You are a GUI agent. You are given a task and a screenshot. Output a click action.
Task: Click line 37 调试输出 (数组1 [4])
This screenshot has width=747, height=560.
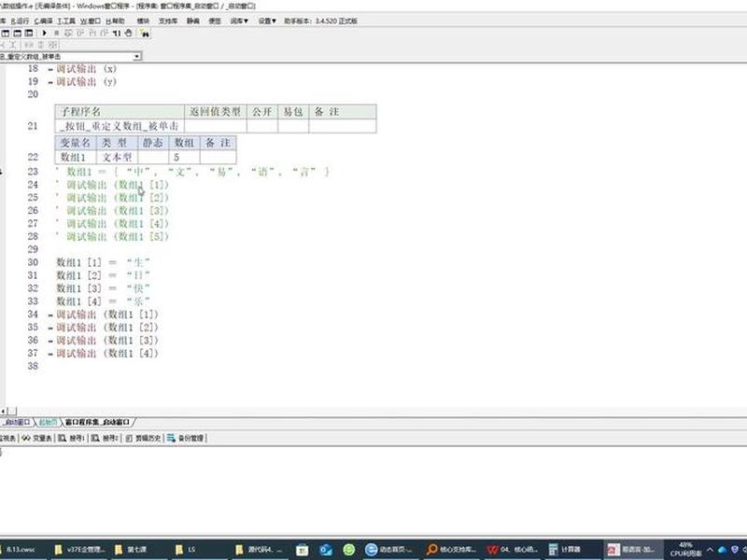pyautogui.click(x=107, y=354)
